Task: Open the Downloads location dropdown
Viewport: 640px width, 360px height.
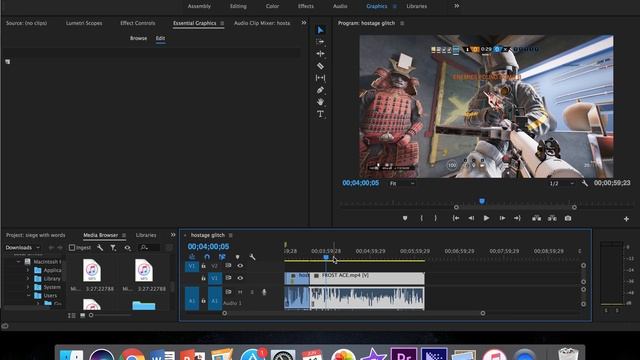Action: 22,247
